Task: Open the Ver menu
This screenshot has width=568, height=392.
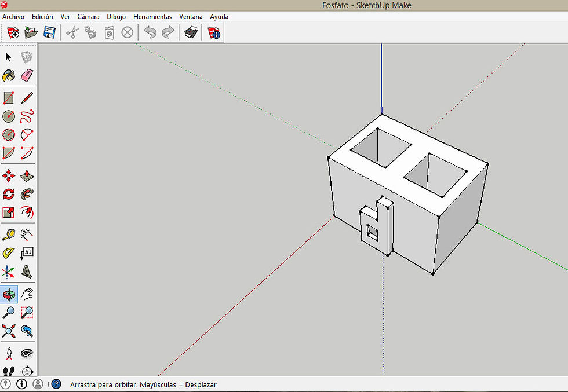Action: click(65, 17)
